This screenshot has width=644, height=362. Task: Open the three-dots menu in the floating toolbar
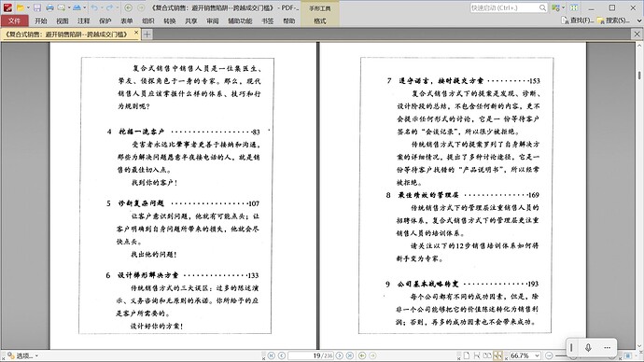tap(607, 348)
